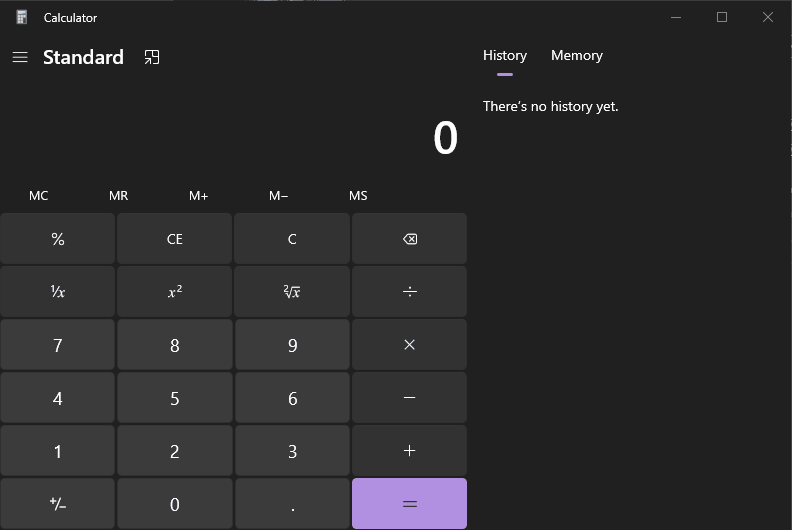Maximize the Calculator window
The width and height of the screenshot is (792, 530).
tap(722, 17)
